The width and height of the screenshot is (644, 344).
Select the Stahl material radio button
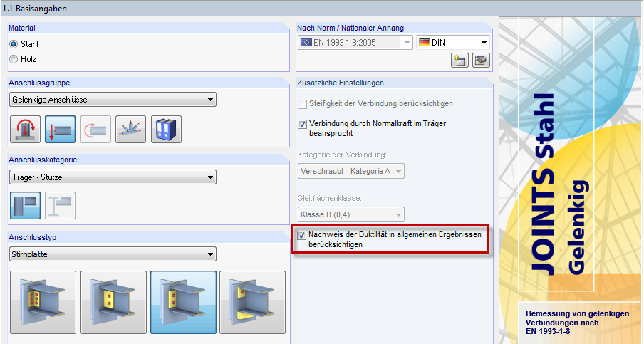(x=14, y=44)
